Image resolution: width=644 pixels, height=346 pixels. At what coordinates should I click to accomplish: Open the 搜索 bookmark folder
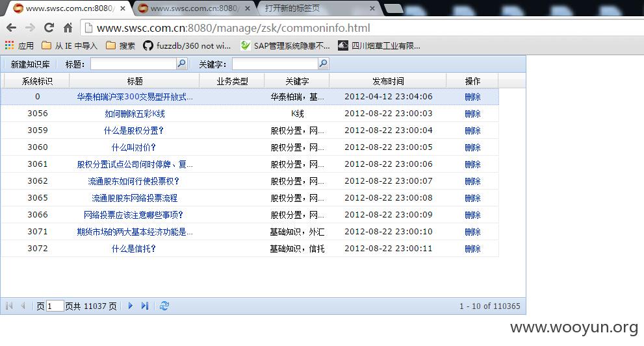pos(121,45)
